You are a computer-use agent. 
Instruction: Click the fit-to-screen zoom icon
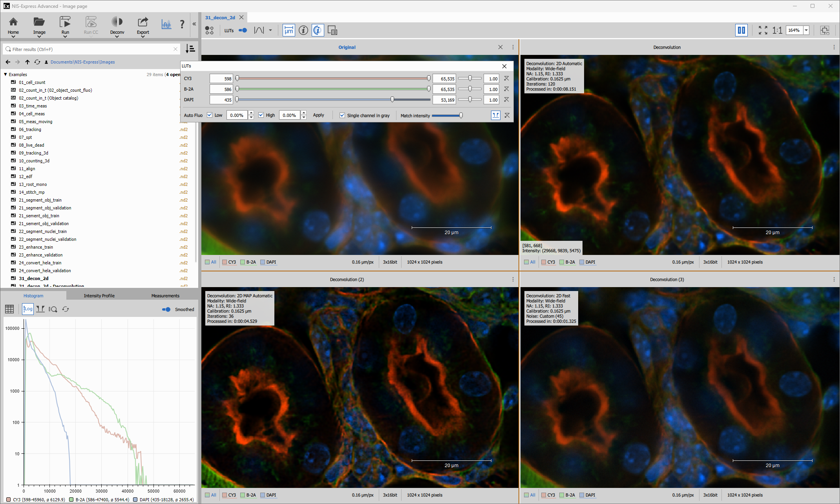point(763,30)
